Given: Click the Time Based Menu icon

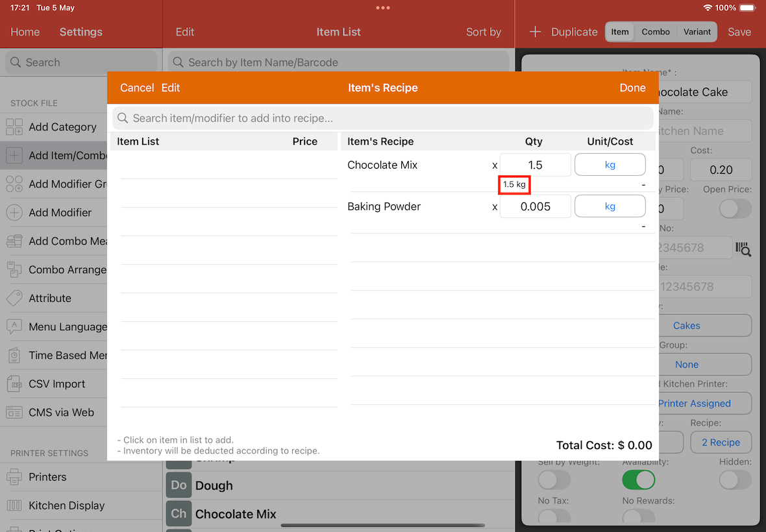Looking at the screenshot, I should pyautogui.click(x=14, y=356).
